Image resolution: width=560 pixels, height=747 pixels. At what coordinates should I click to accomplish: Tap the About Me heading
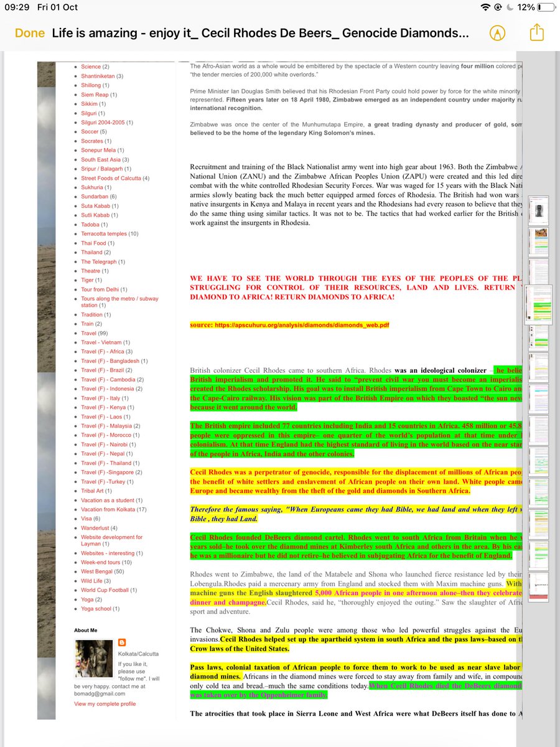[85, 631]
